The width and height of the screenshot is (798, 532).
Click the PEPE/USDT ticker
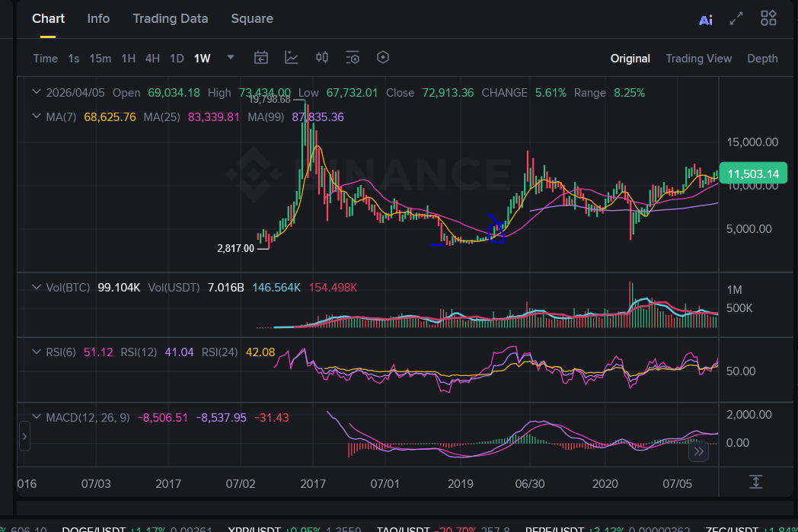pos(555,529)
